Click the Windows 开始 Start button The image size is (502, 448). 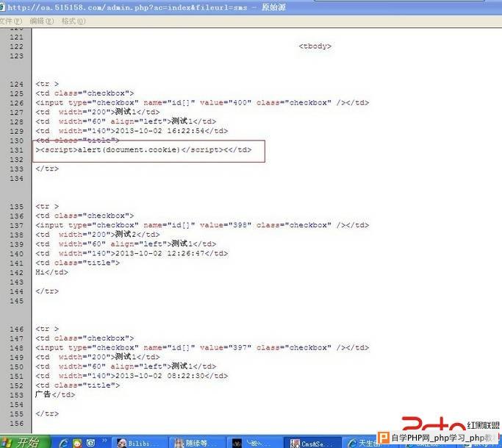25,443
